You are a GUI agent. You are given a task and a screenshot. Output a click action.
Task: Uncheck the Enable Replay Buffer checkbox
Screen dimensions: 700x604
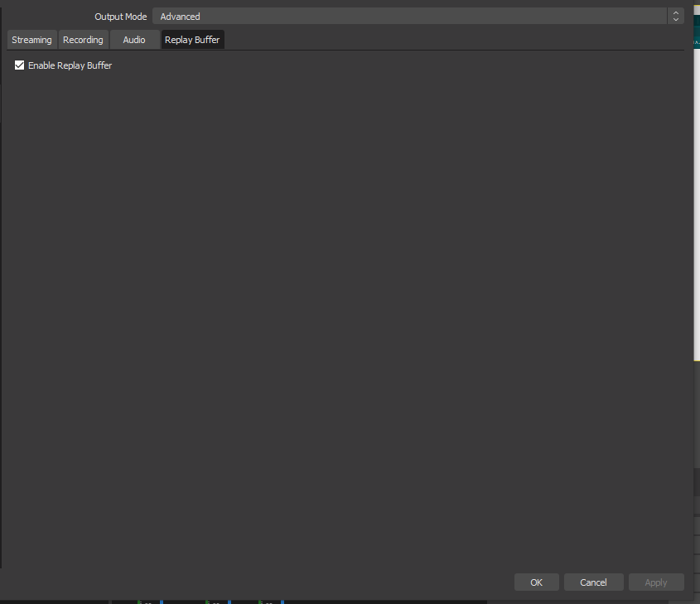(19, 65)
